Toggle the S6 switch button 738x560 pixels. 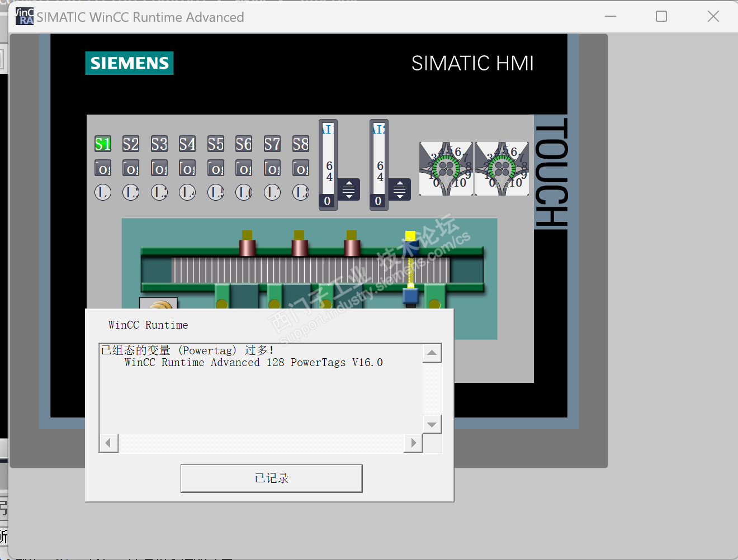(244, 144)
